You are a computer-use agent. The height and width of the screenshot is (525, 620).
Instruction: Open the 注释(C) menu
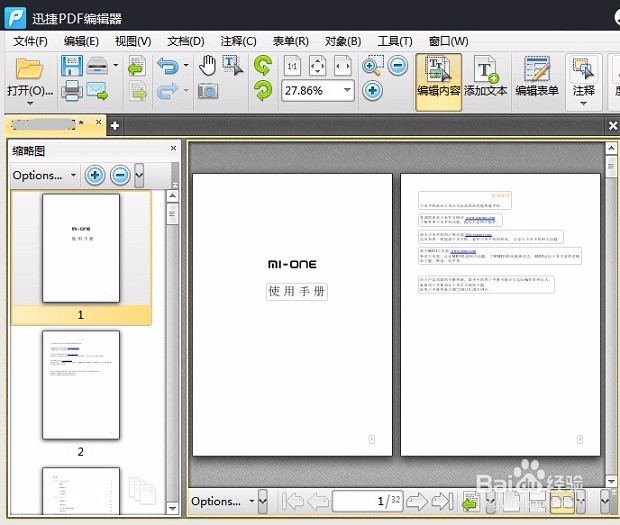coord(238,41)
